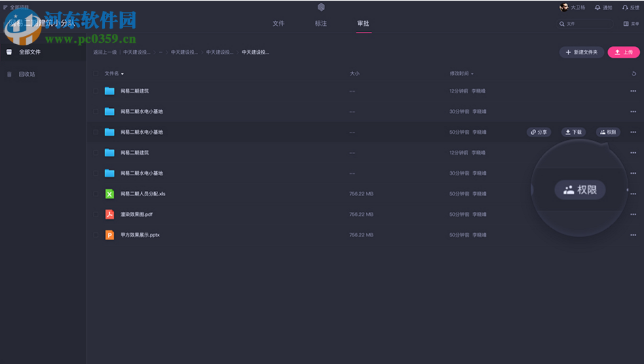Go back with 返回上一级
644x364 pixels.
105,52
